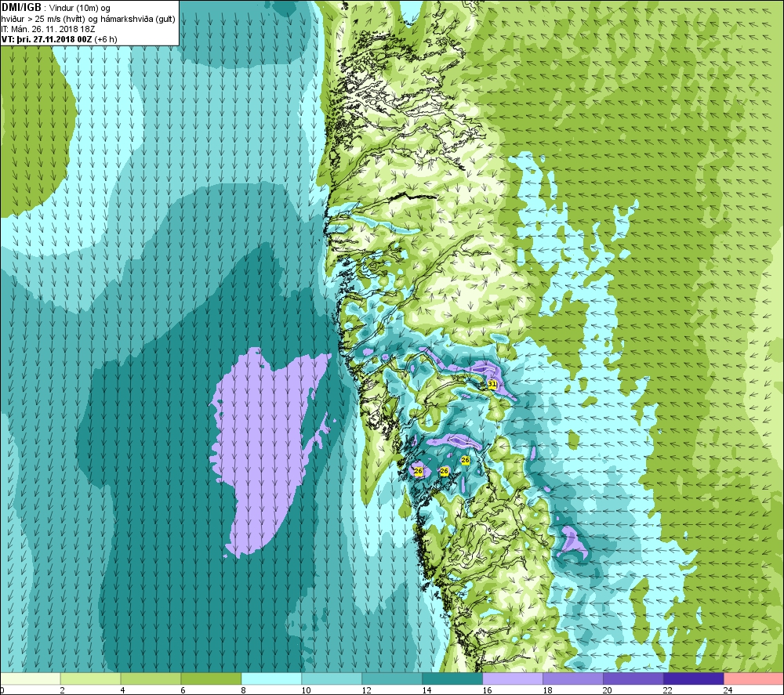Click the 26 gust marker inside purple patch
This screenshot has width=784, height=695.
click(419, 471)
